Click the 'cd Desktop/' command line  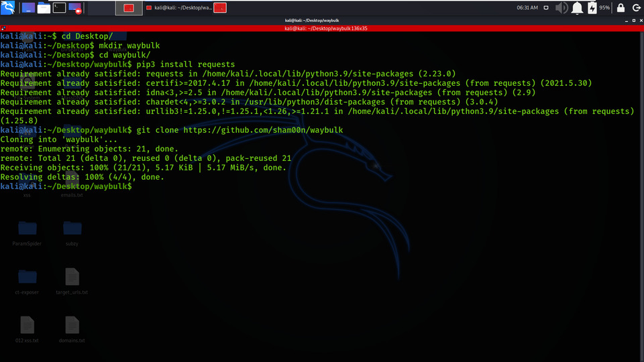coord(87,36)
